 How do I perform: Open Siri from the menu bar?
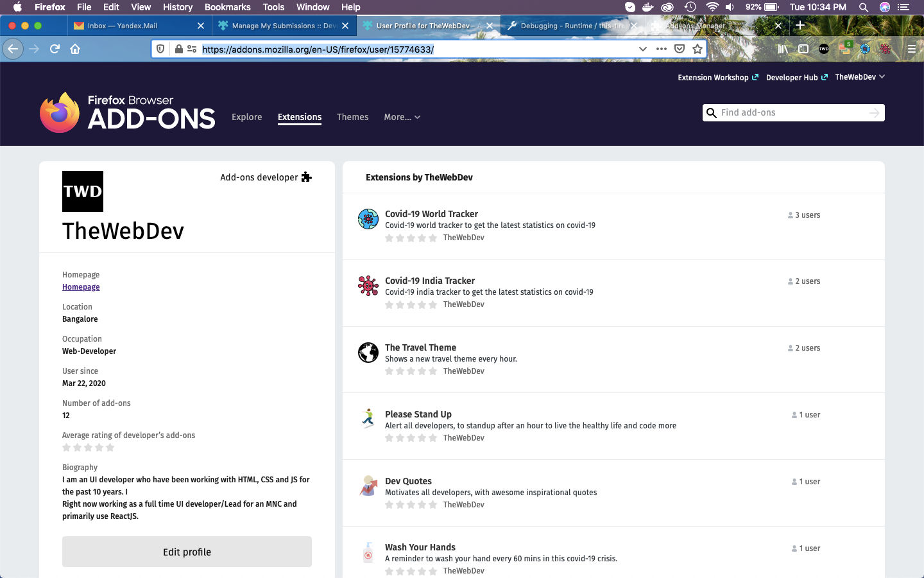885,7
